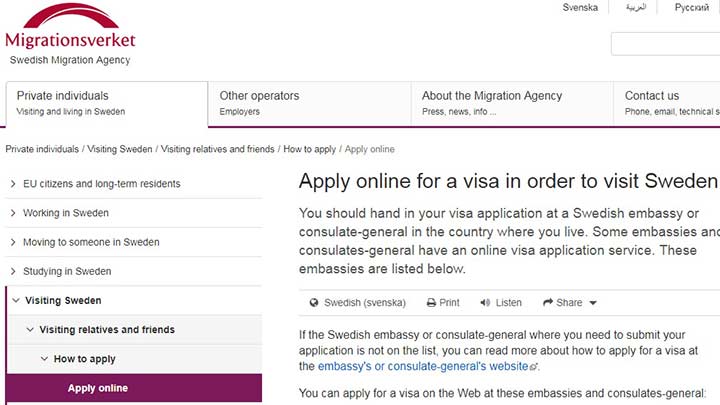Click the external link icon after embassy's website
Image resolution: width=720 pixels, height=405 pixels.
point(533,367)
